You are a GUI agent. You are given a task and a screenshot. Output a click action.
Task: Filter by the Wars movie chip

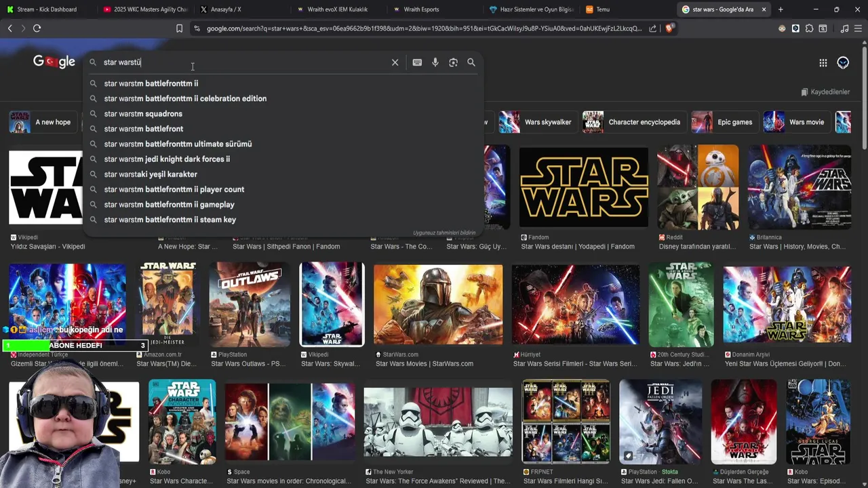click(796, 122)
